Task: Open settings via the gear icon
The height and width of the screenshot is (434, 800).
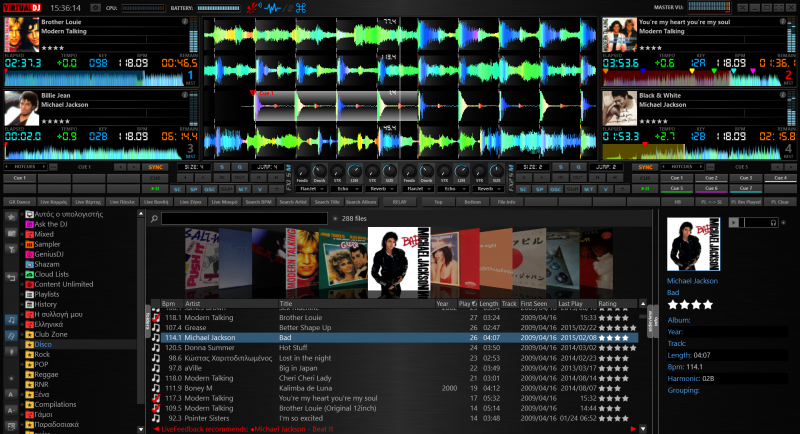Action: point(95,8)
